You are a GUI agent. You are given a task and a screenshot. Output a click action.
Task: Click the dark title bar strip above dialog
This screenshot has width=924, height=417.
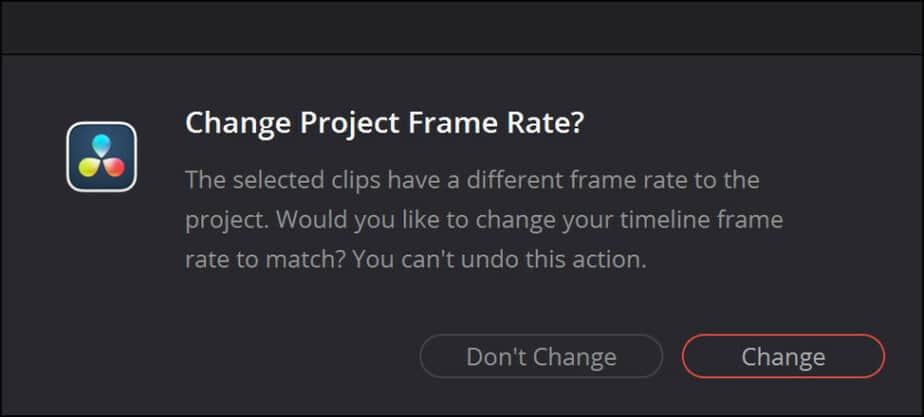[462, 28]
